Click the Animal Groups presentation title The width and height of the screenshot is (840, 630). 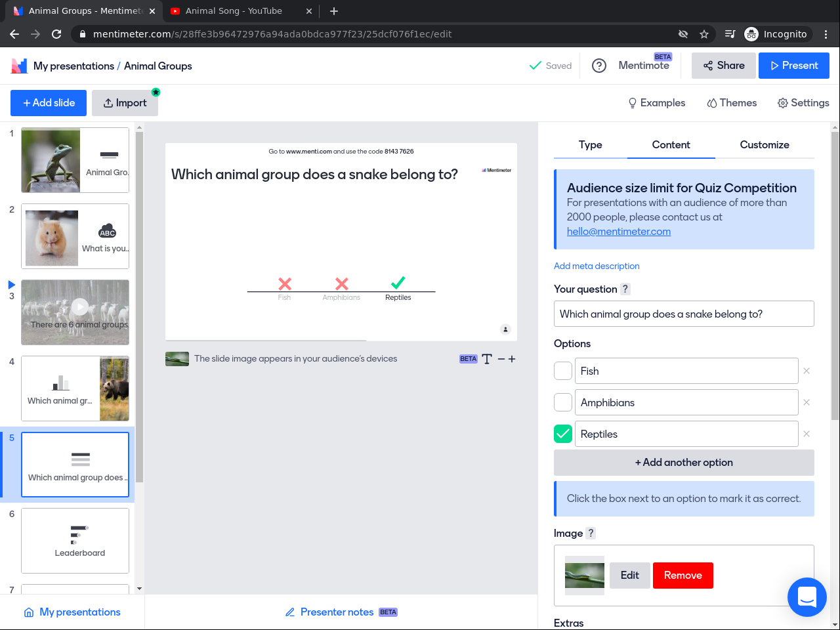(158, 66)
